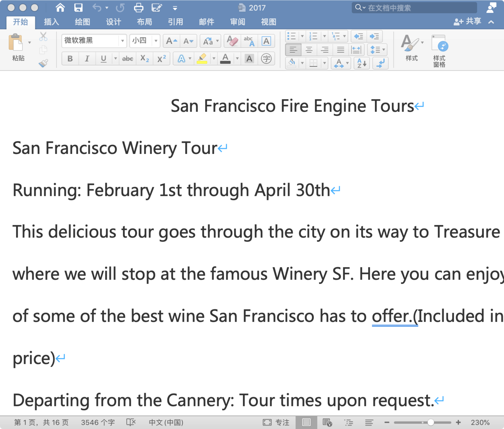
Task: Expand the font size dropdown
Action: point(156,41)
